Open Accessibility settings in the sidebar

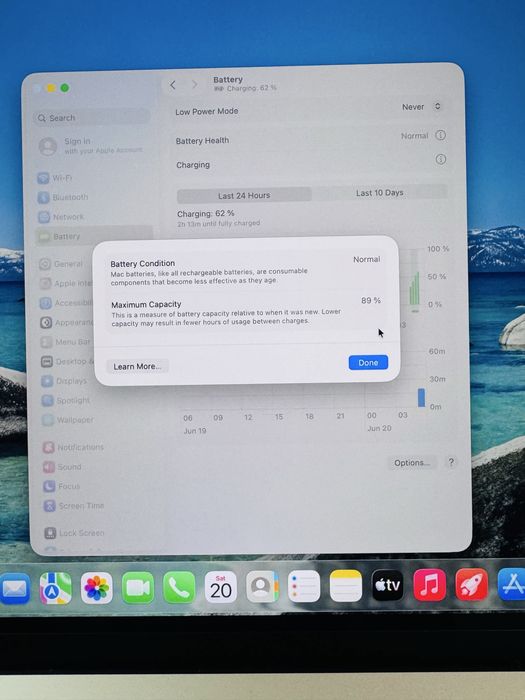click(66, 303)
